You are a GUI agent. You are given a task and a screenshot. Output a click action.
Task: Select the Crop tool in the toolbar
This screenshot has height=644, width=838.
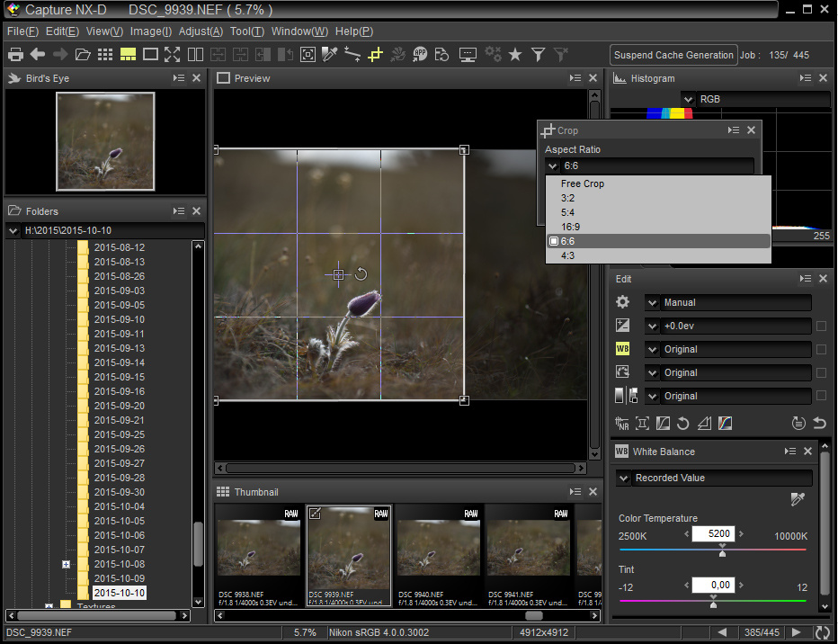tap(375, 55)
